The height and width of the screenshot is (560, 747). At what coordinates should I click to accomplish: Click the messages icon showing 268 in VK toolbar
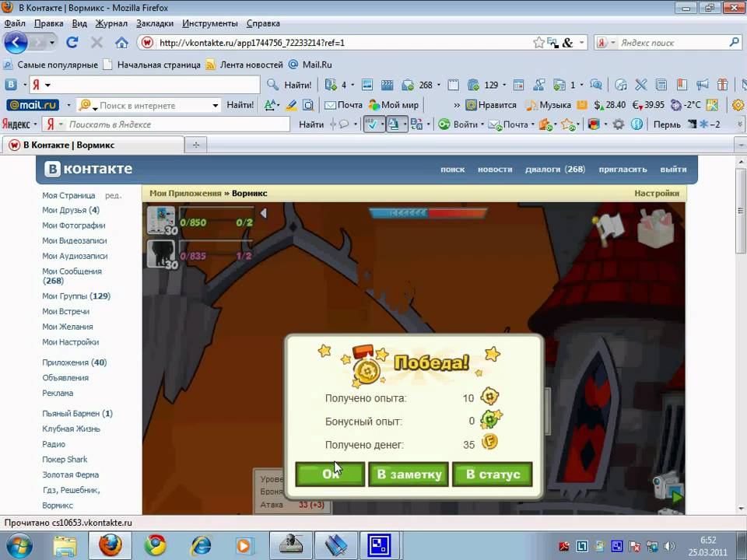click(x=417, y=85)
